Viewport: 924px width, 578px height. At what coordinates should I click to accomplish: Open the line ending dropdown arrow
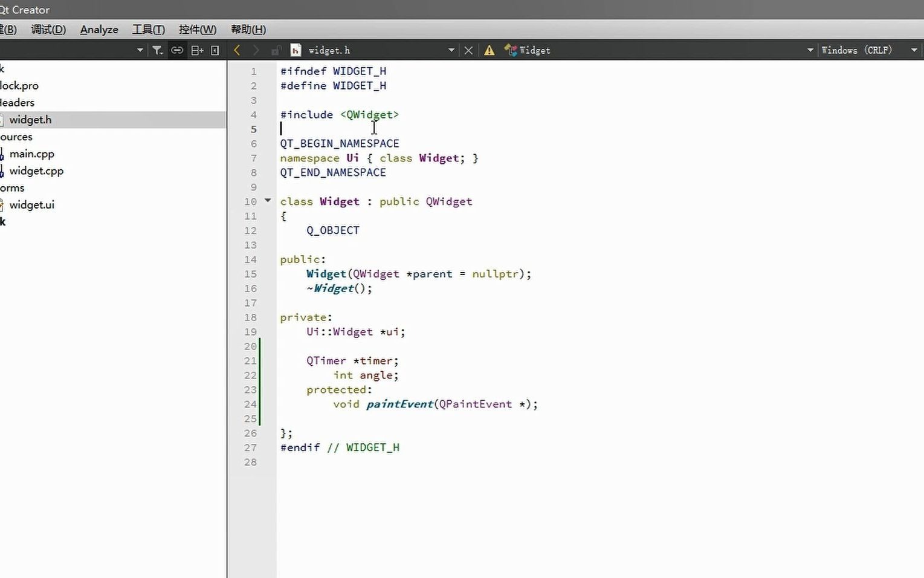point(914,50)
